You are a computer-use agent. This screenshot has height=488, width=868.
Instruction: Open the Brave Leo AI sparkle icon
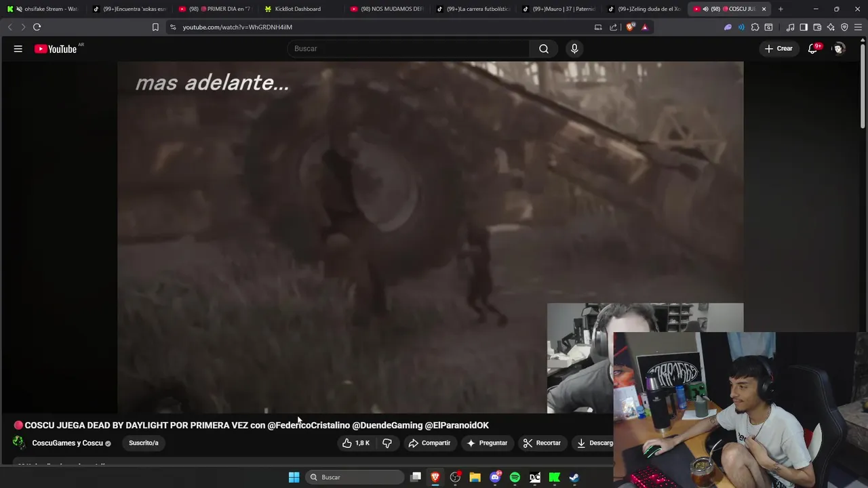(831, 27)
